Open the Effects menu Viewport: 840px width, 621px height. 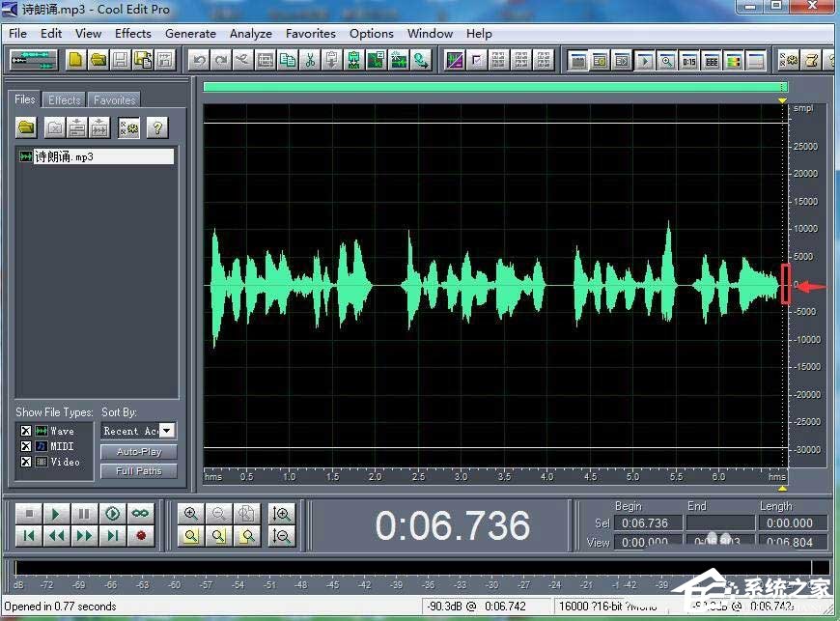pyautogui.click(x=133, y=33)
